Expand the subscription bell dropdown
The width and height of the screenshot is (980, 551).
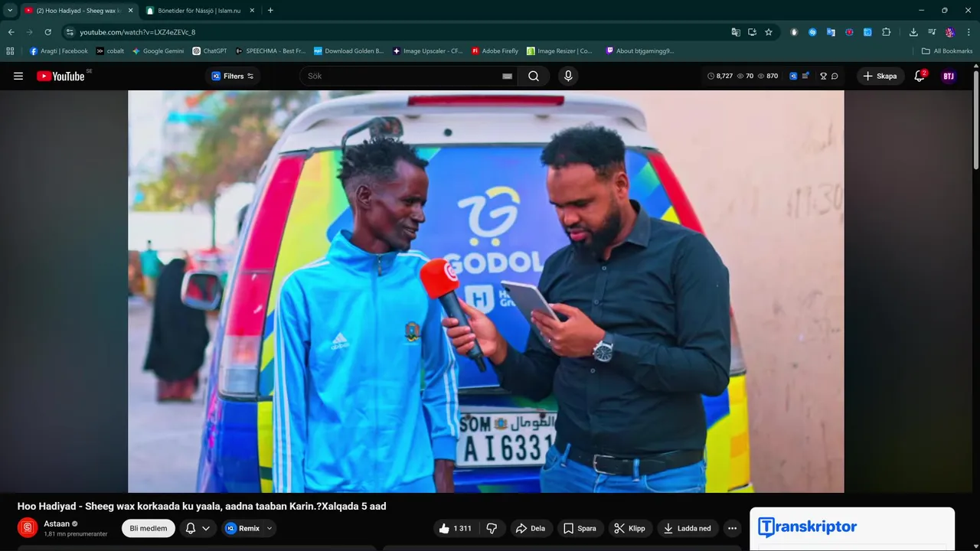click(198, 528)
